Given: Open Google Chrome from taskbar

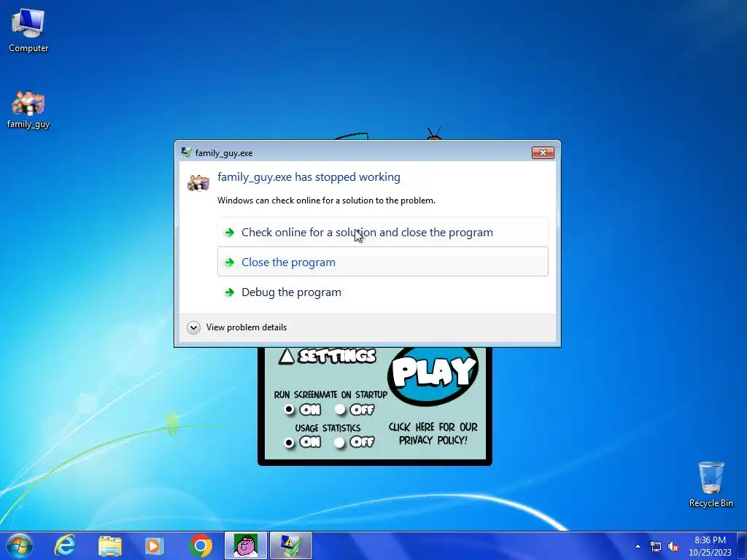Looking at the screenshot, I should [201, 545].
